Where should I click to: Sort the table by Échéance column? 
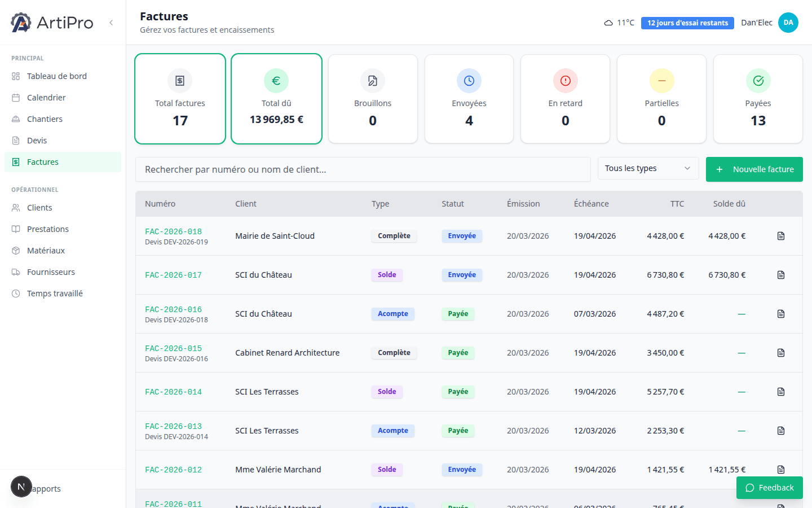pyautogui.click(x=591, y=204)
